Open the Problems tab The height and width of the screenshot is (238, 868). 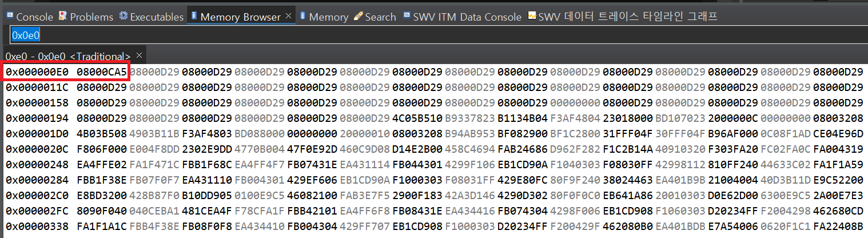86,17
